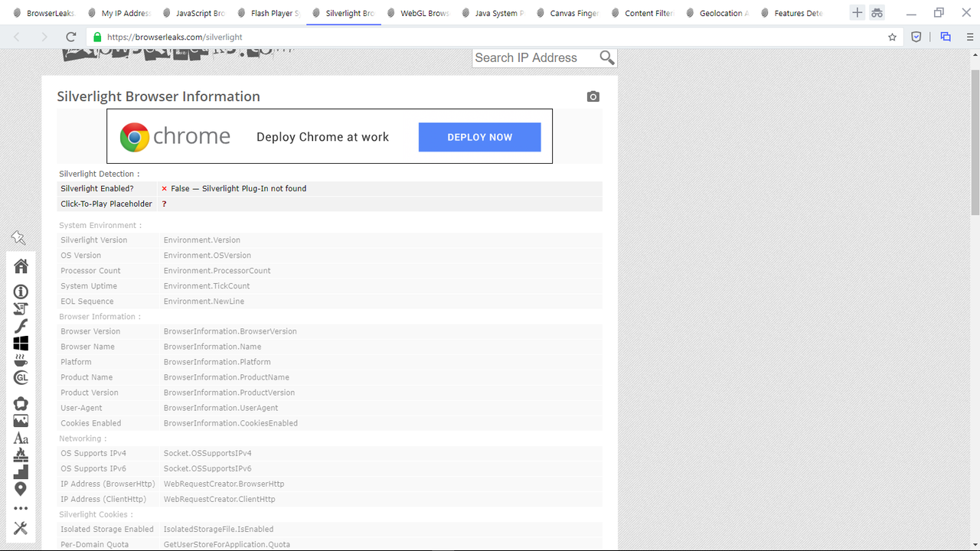Open the Canvas picture icon in sidebar
980x551 pixels.
[21, 421]
